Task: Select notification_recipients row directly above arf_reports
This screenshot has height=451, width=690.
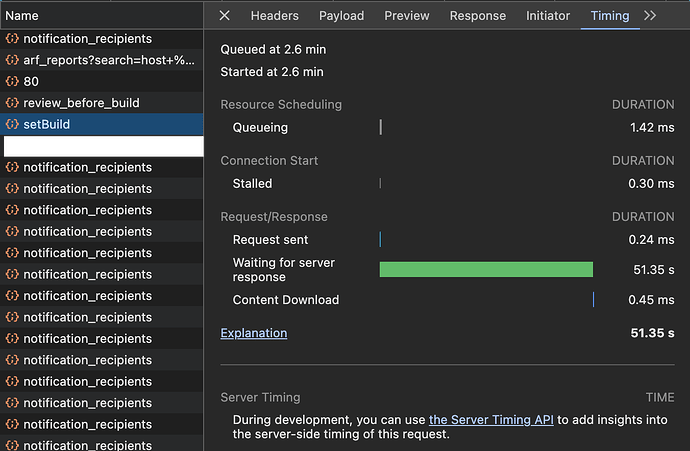Action: point(102,39)
